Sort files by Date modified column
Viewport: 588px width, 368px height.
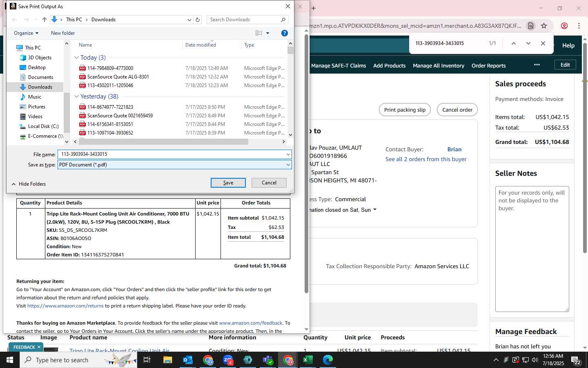[x=200, y=45]
